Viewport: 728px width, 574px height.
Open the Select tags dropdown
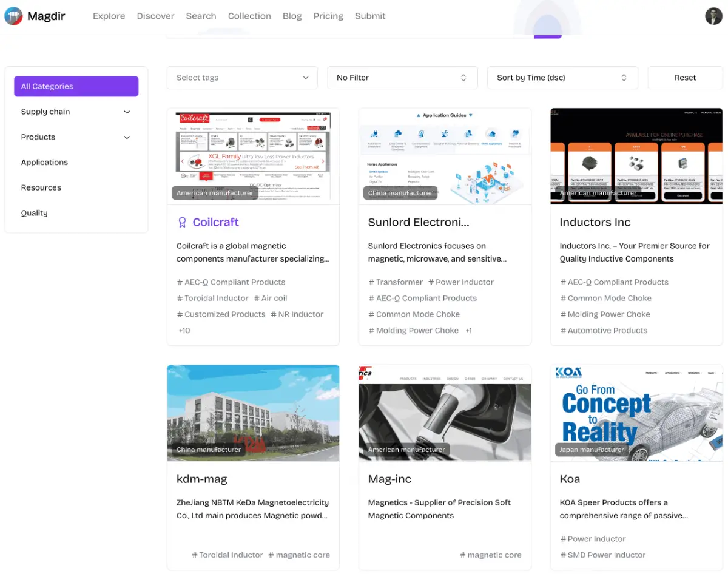click(241, 78)
